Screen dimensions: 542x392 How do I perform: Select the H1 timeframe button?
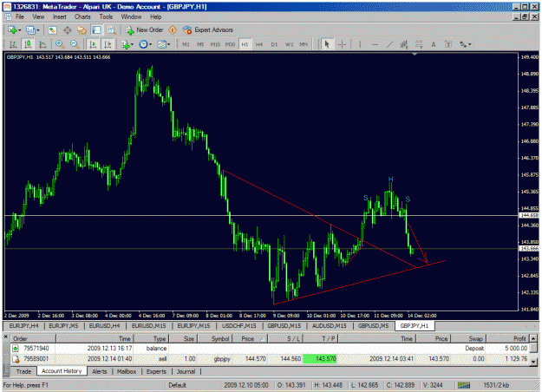point(245,44)
